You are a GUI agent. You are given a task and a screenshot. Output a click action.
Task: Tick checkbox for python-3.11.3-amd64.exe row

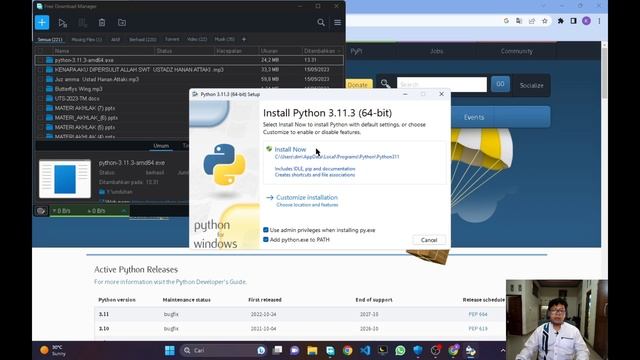(40, 60)
